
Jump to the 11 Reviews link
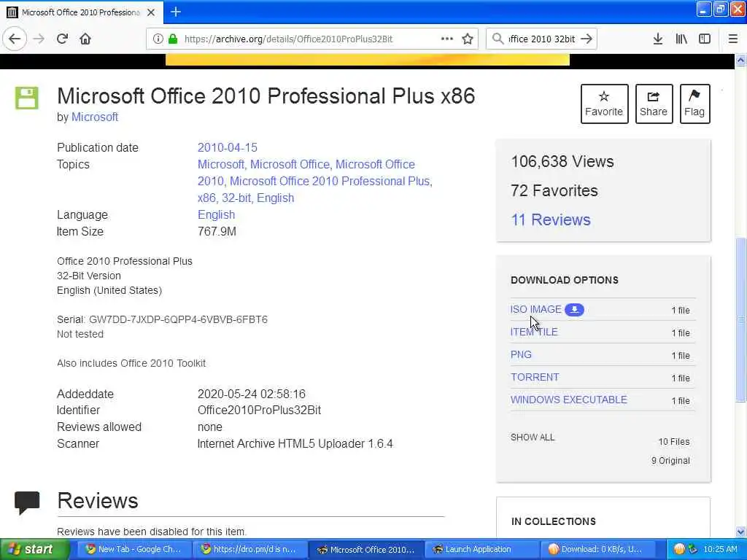(x=551, y=219)
